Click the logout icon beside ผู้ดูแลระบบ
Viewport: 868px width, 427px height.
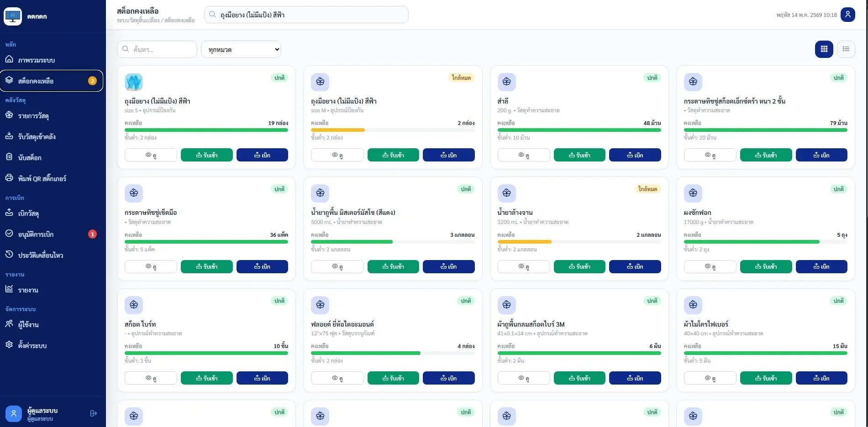(94, 413)
